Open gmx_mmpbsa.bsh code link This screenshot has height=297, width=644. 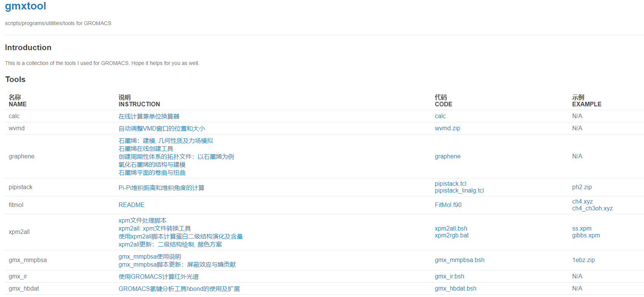pyautogui.click(x=460, y=260)
